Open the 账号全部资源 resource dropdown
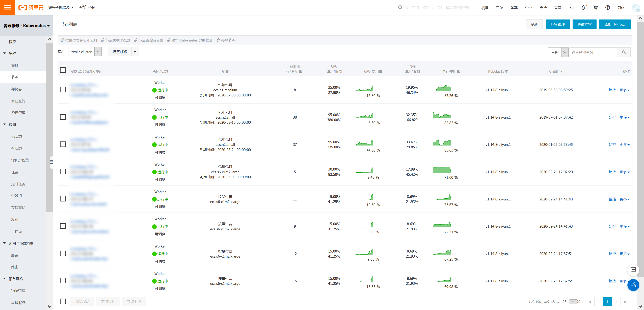 tap(61, 8)
